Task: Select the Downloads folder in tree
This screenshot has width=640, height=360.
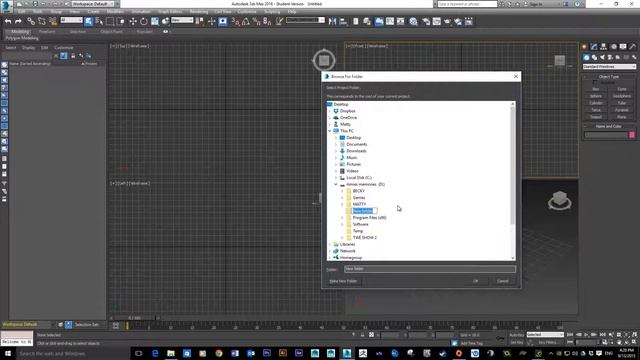Action: 356,151
